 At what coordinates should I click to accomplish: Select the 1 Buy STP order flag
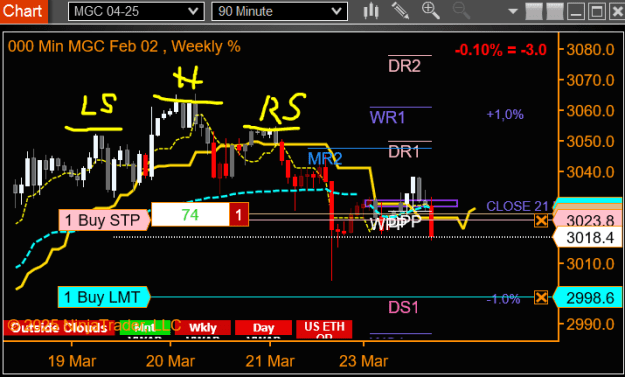coord(104,220)
